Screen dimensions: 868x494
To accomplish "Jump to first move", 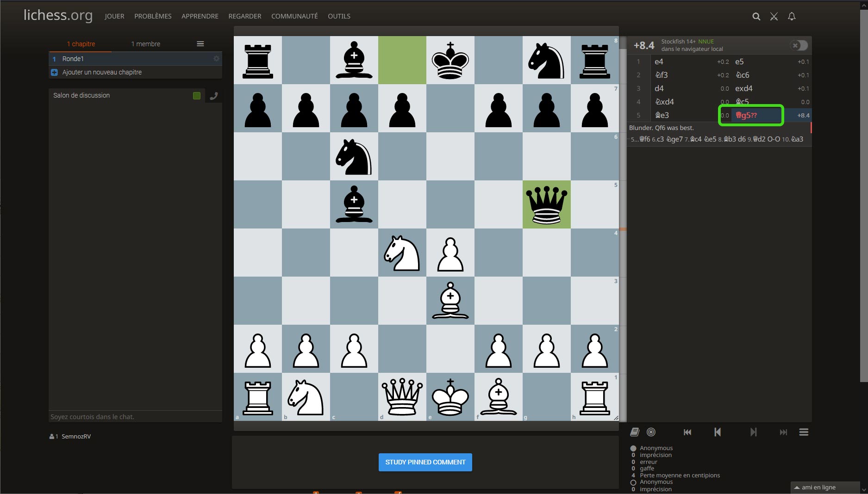I will point(687,432).
